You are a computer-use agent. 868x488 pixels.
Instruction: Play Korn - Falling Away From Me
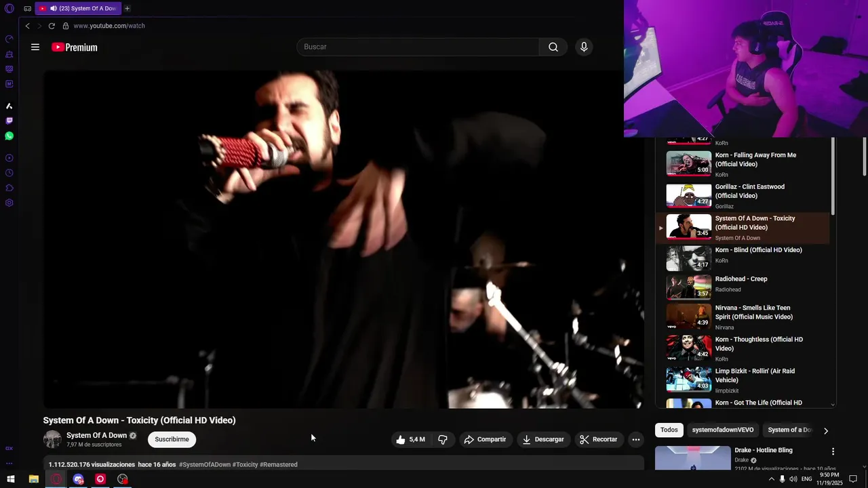[743, 164]
